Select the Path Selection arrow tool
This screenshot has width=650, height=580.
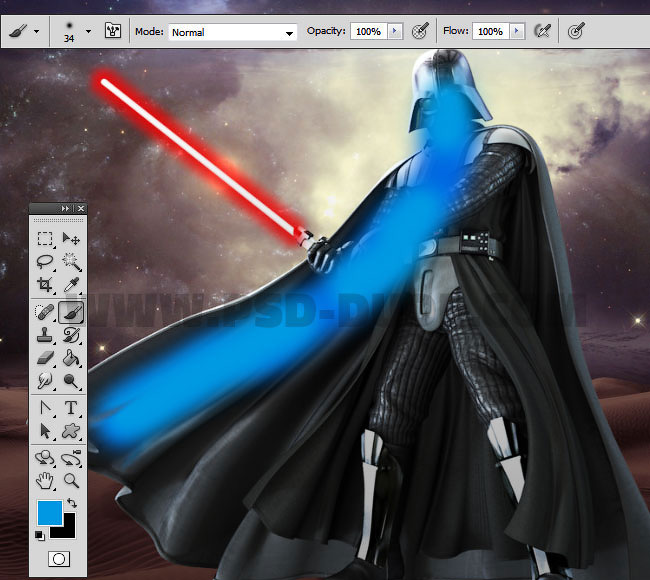[45, 431]
